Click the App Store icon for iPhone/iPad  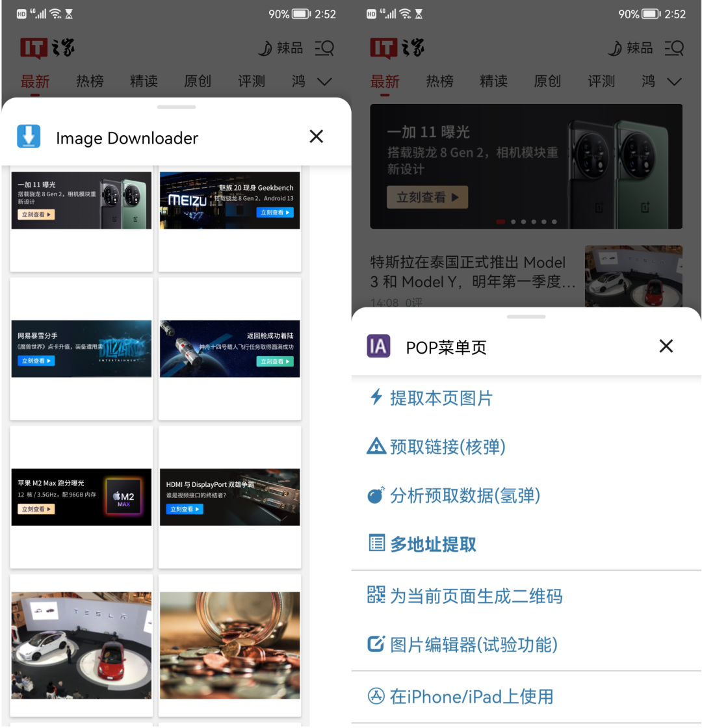pos(376,696)
